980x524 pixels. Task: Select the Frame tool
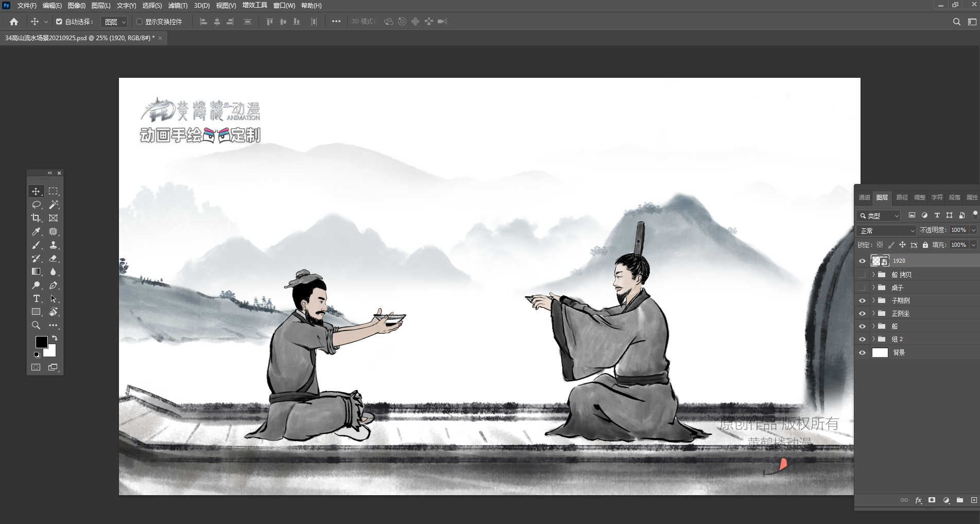coord(53,218)
